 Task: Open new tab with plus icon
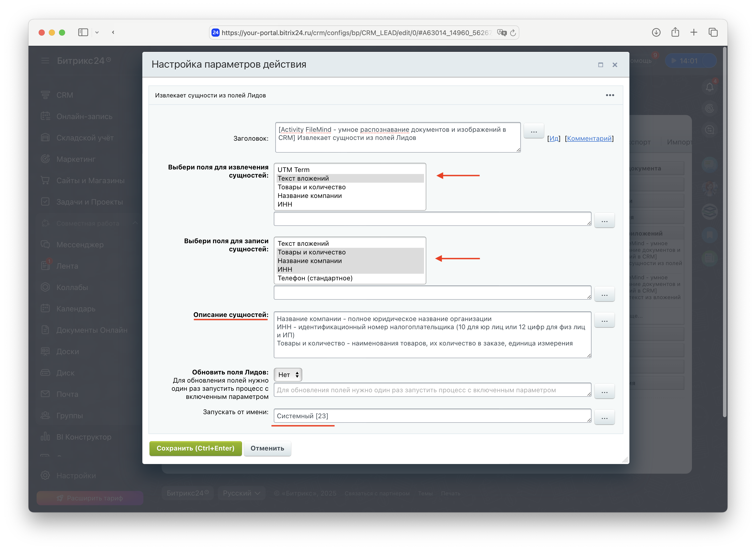coord(694,32)
